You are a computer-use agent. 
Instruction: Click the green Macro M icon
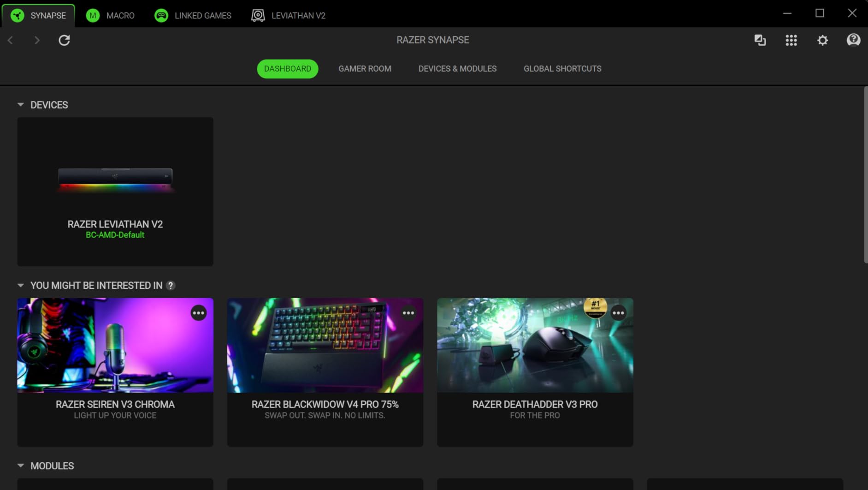(93, 16)
